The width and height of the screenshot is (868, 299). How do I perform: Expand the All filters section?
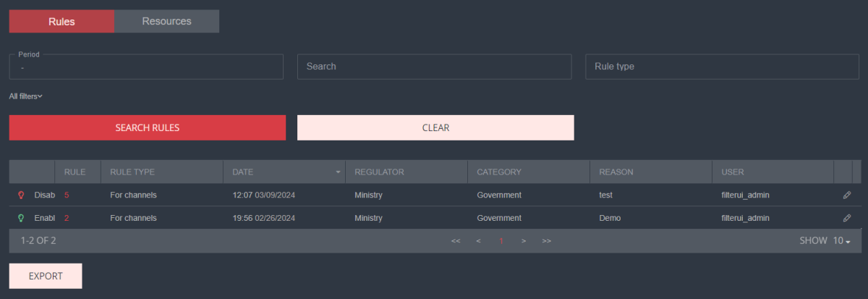26,96
